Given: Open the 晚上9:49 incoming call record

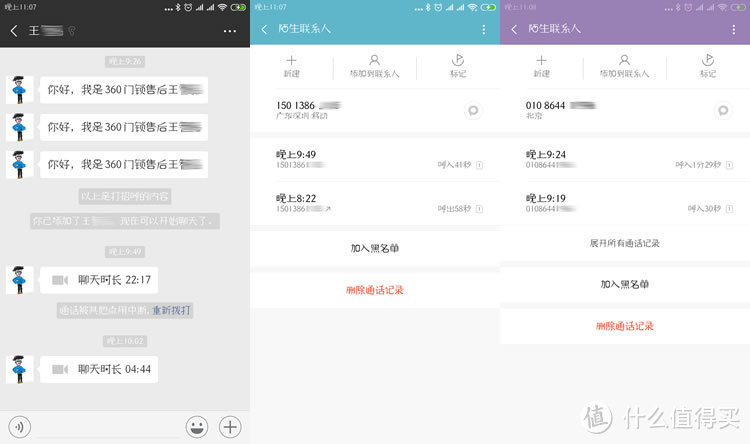Looking at the screenshot, I should pos(375,159).
